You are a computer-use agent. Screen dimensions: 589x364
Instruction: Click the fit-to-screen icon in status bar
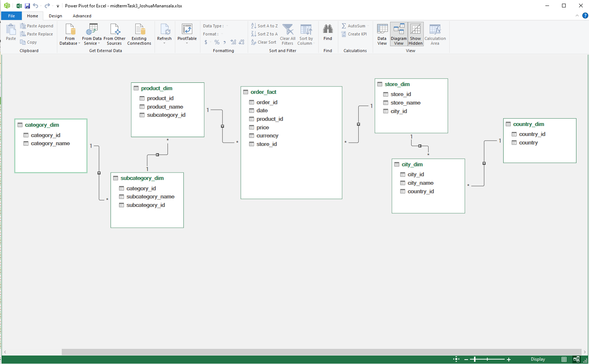pyautogui.click(x=456, y=359)
